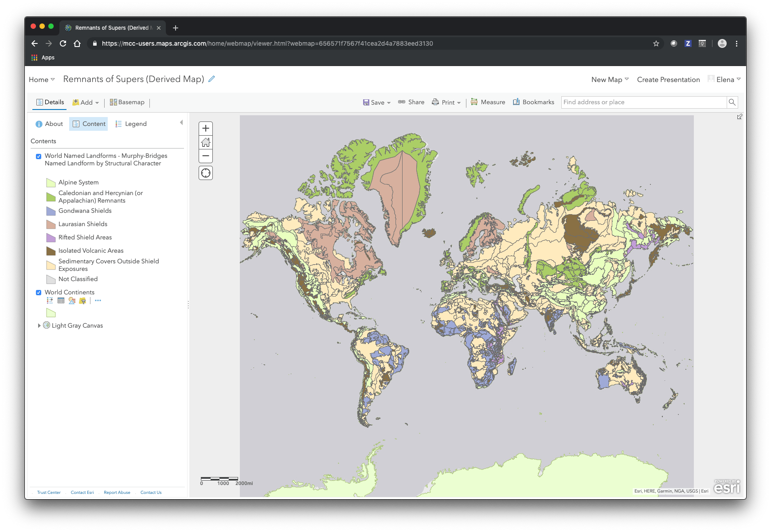Open the World Continents attribute table
Image resolution: width=771 pixels, height=532 pixels.
pos(61,301)
